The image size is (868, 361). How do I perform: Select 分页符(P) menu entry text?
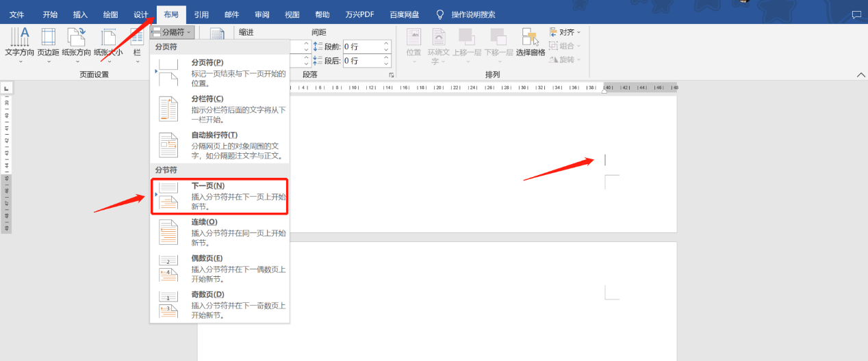pyautogui.click(x=207, y=62)
